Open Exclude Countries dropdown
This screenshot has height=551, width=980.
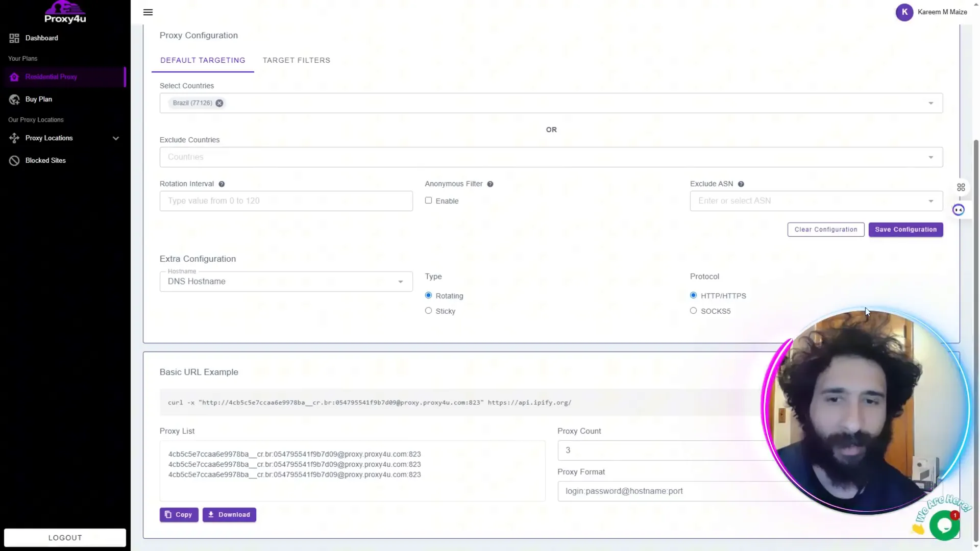coord(551,157)
